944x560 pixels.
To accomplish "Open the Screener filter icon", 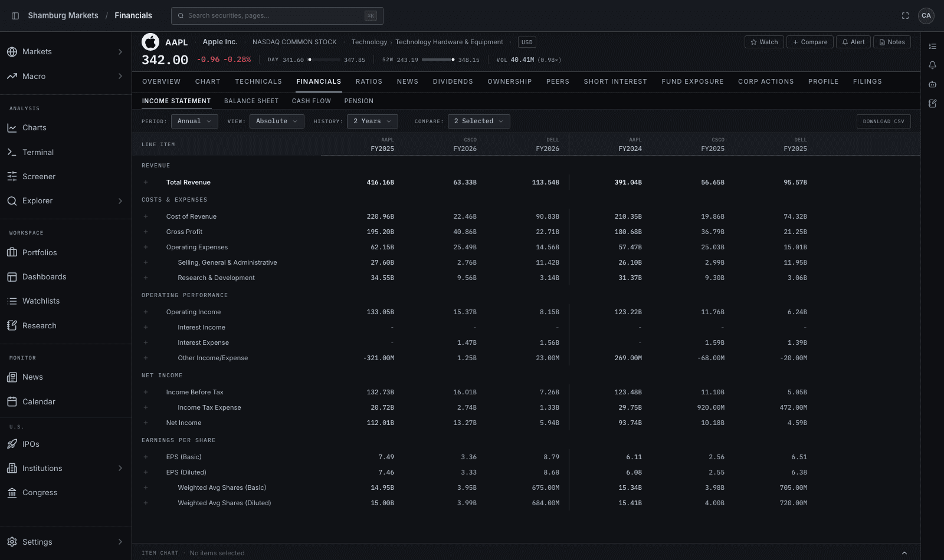I will (12, 176).
